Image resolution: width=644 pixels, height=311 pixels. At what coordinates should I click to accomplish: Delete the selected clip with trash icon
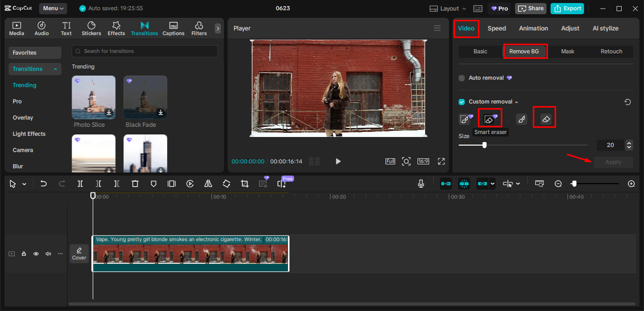click(135, 184)
